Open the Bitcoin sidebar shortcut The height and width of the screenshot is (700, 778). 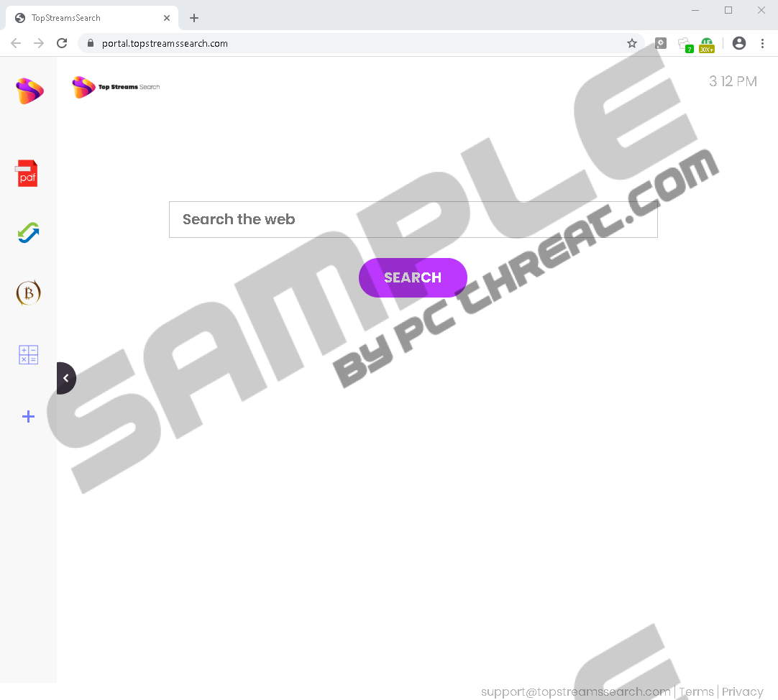coord(28,293)
